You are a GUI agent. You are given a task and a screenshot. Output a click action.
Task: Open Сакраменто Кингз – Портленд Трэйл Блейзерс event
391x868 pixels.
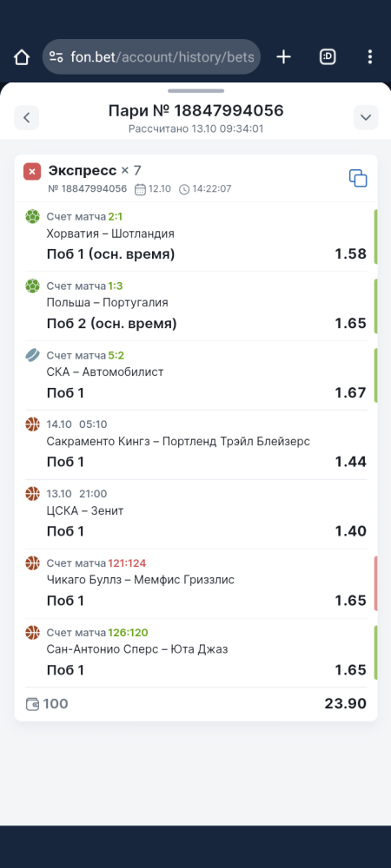coord(178,442)
